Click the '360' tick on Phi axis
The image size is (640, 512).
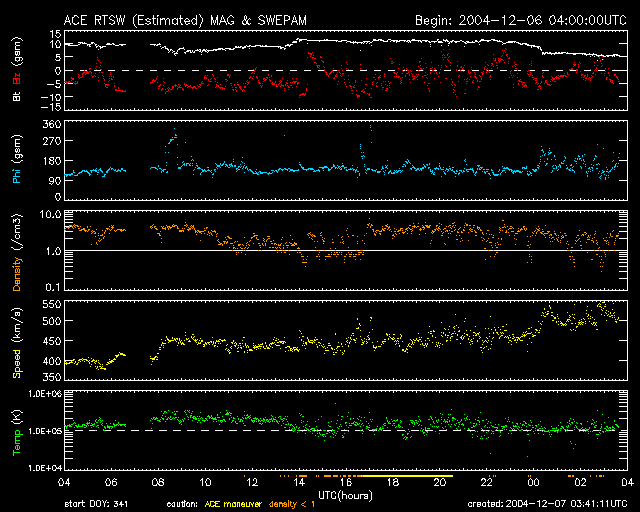coord(52,124)
